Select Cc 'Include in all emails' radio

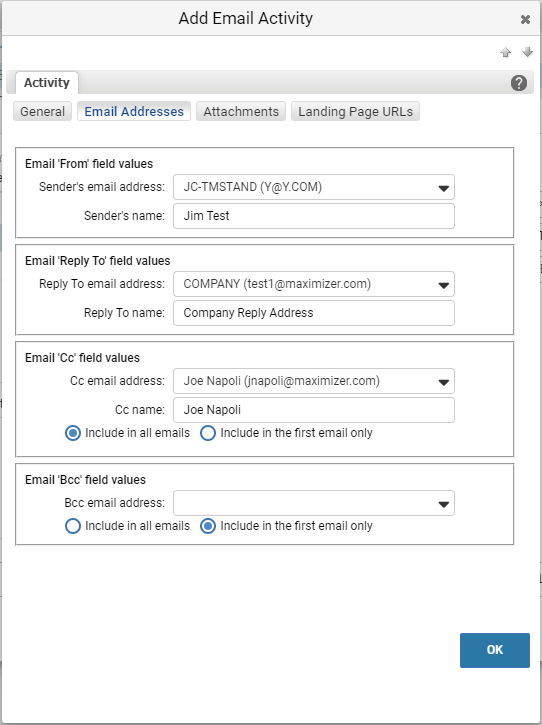point(73,433)
